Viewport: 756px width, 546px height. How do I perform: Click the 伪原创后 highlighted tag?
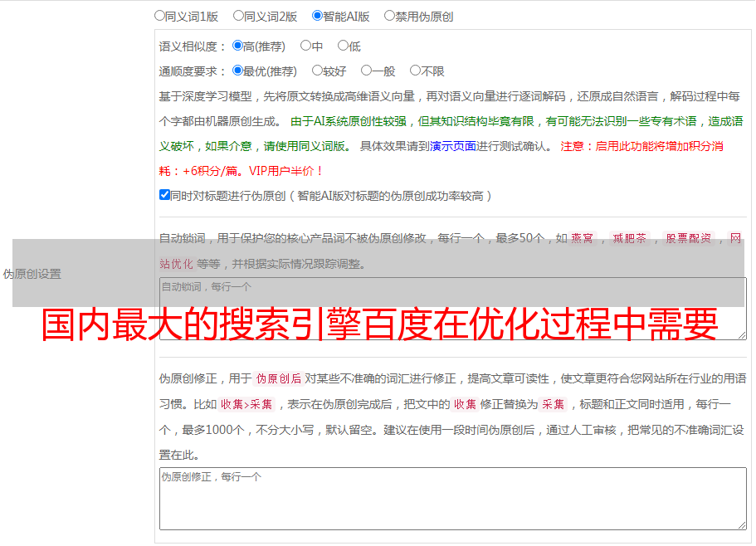[279, 378]
